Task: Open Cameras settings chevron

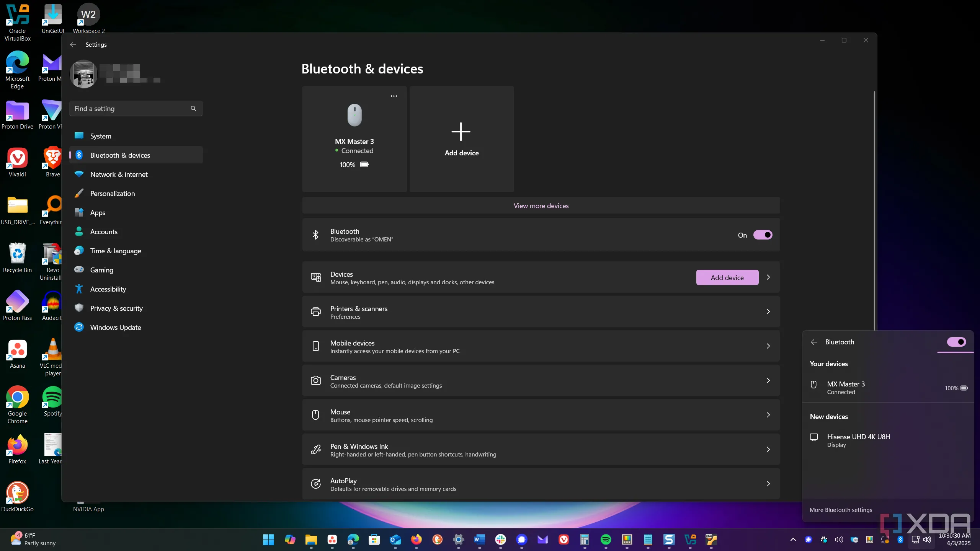Action: (768, 381)
